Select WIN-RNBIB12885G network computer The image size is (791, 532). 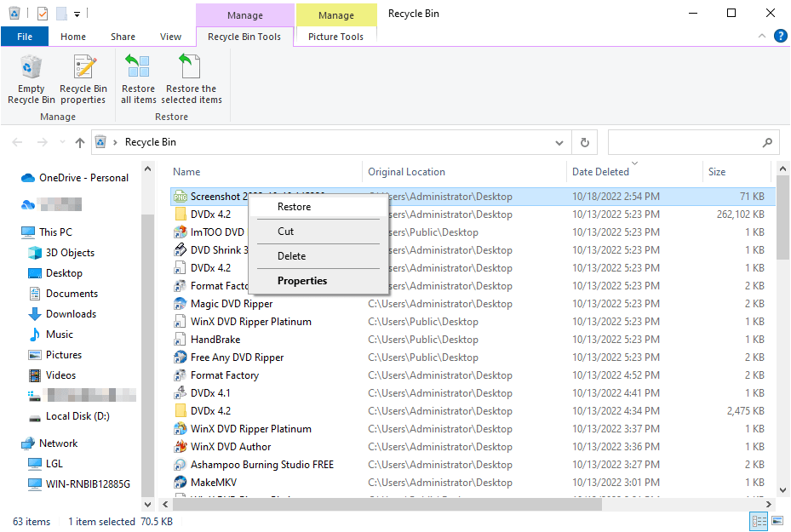coord(79,484)
